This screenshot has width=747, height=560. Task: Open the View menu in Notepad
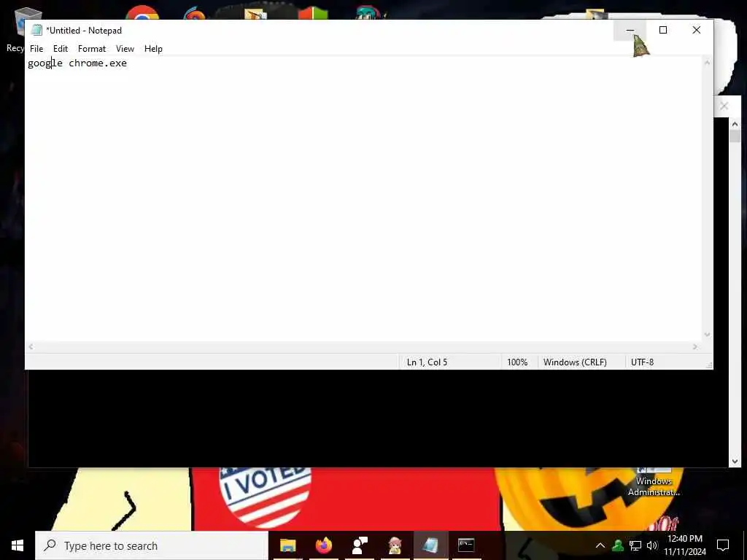[x=125, y=49]
